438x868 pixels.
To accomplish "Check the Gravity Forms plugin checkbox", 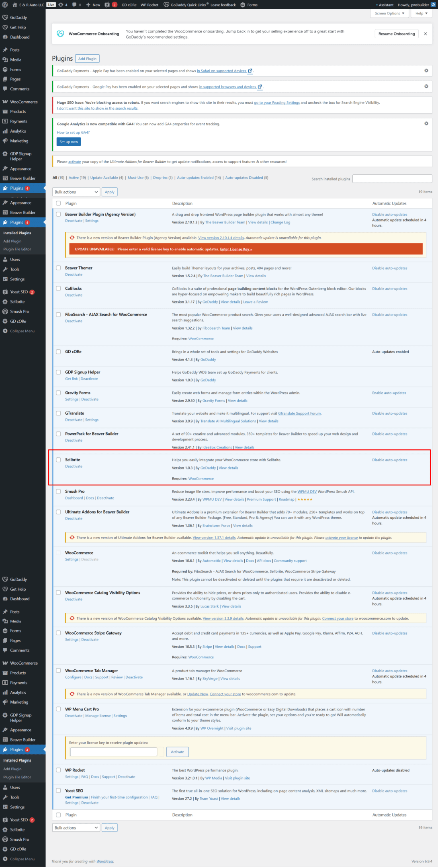I will (58, 393).
